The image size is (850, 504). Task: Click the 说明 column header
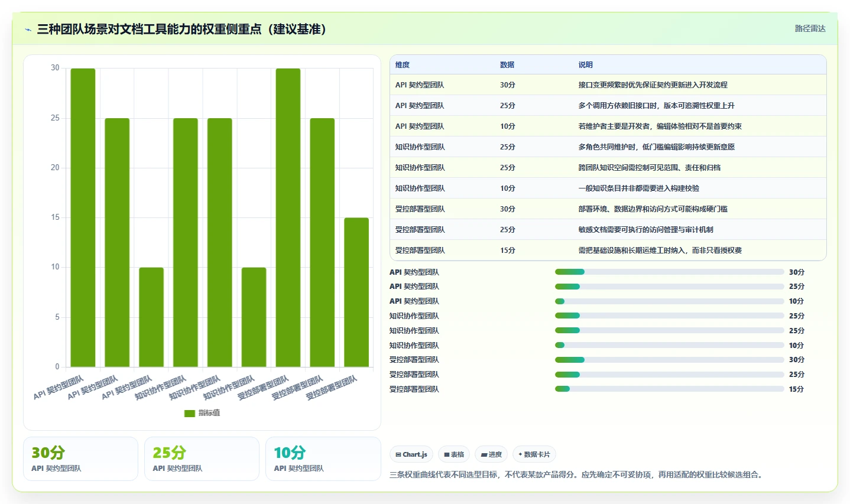[585, 65]
